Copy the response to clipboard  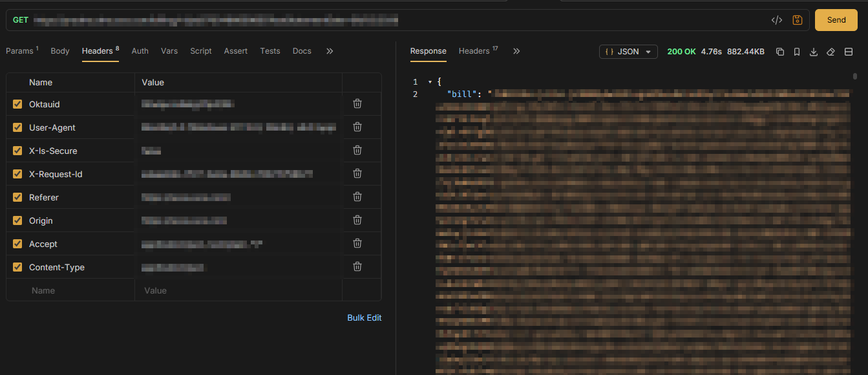click(x=780, y=52)
